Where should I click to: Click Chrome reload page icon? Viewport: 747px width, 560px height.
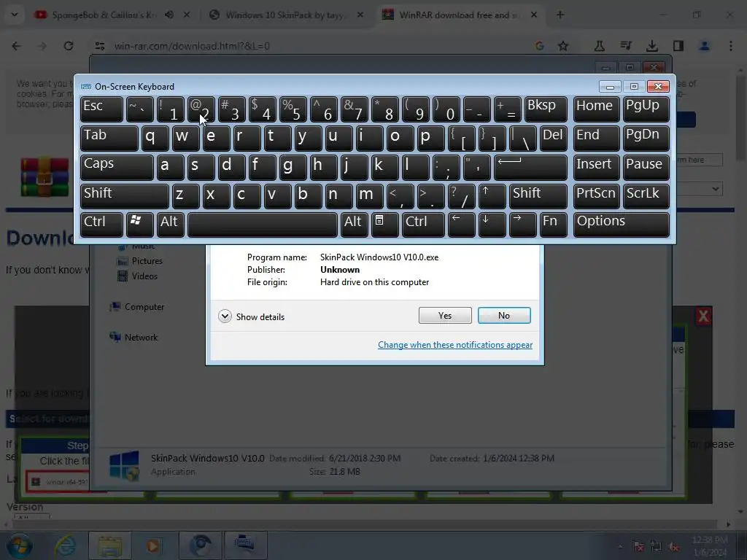69,46
